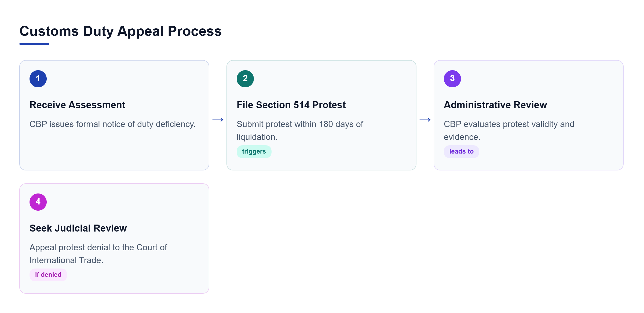Viewport: 644px width, 313px height.
Task: Click the 'if denied' tag
Action: 48,275
